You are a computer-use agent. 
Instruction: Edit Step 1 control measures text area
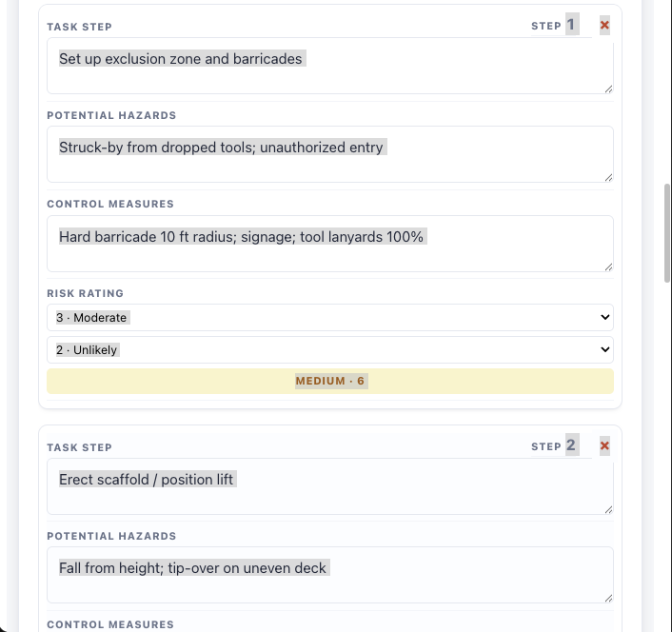click(x=330, y=244)
